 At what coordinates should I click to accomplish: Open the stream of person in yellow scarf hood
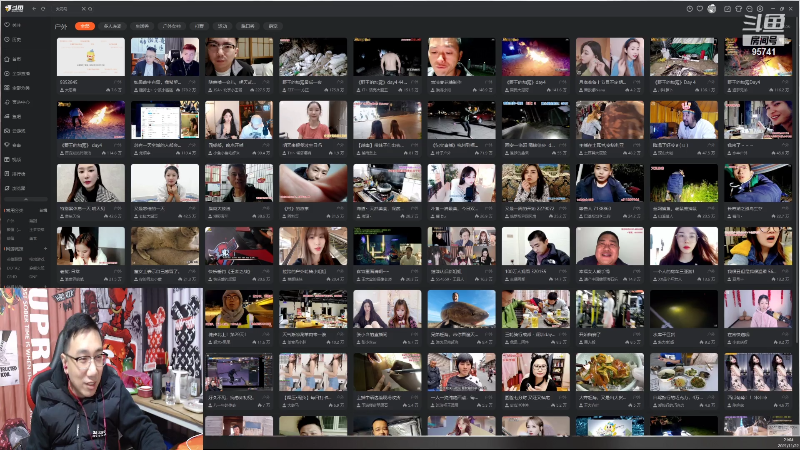[x=239, y=309]
